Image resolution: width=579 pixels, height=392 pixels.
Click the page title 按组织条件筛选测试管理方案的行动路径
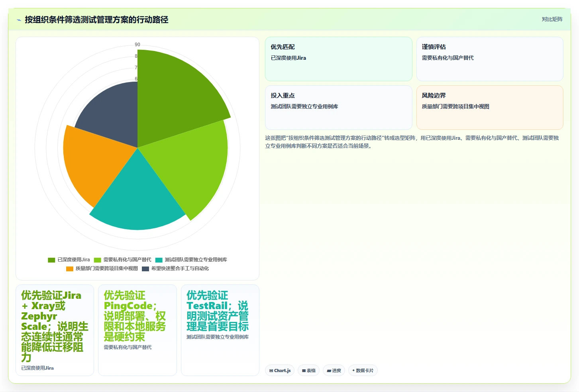click(96, 20)
